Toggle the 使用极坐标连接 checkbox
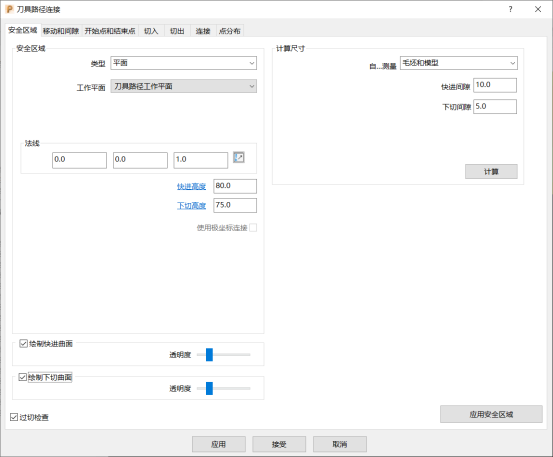The image size is (553, 457). (253, 228)
